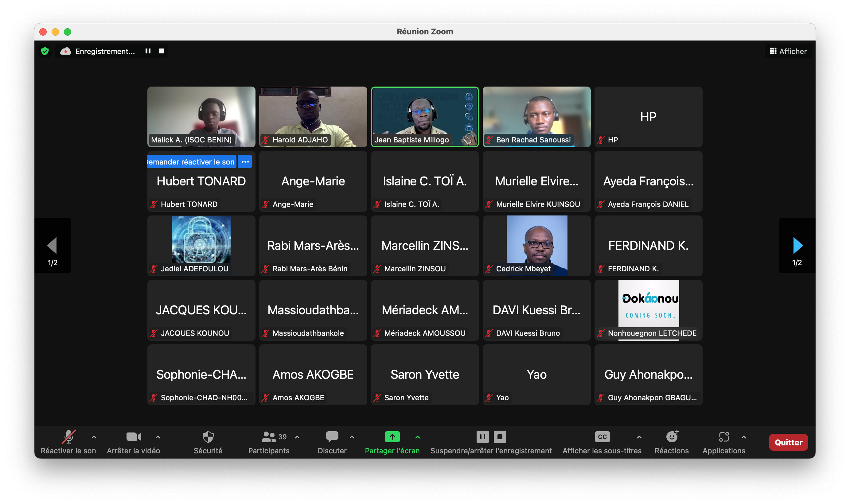Click muted mic icon beside FERDINAND K.
The height and width of the screenshot is (504, 850).
point(601,269)
